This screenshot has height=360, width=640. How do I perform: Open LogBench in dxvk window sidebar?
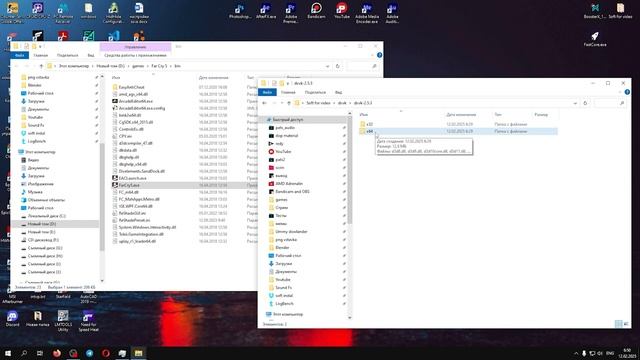281,304
